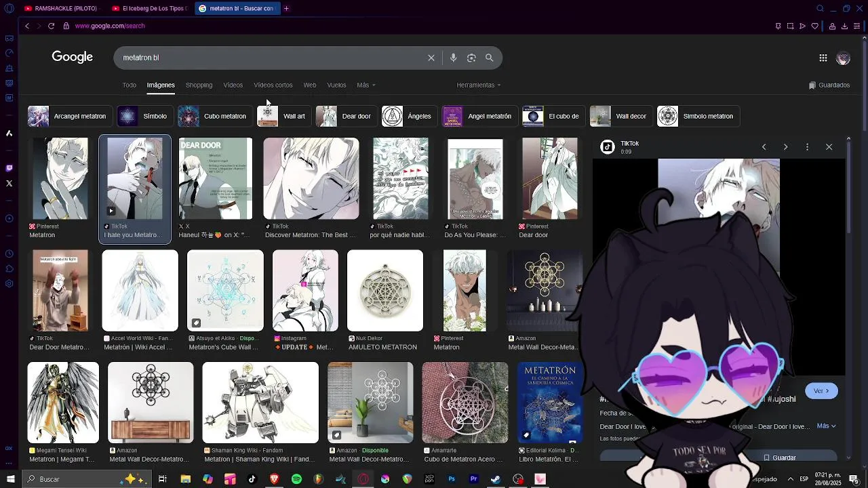Search tabs with magnifier in title bar

point(820,8)
